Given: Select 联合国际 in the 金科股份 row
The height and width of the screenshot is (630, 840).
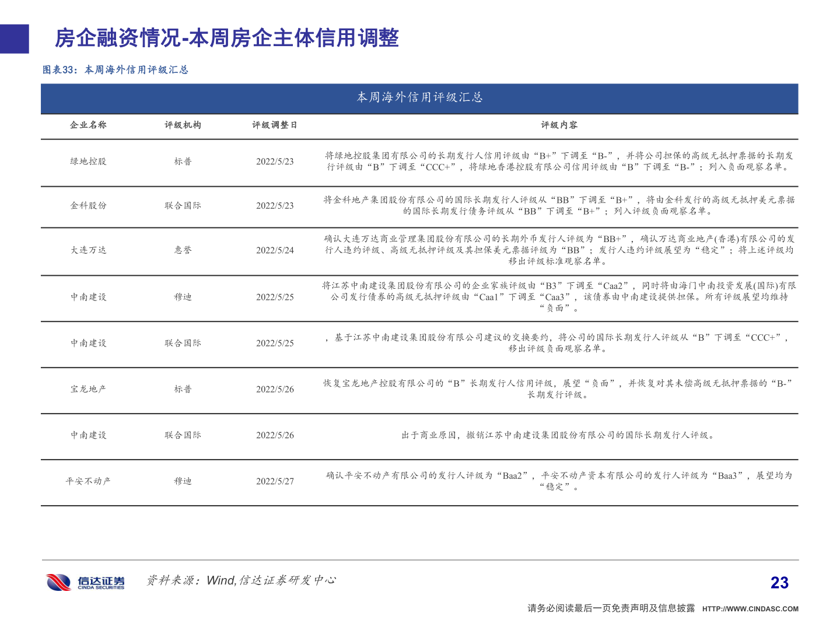Looking at the screenshot, I should point(183,206).
